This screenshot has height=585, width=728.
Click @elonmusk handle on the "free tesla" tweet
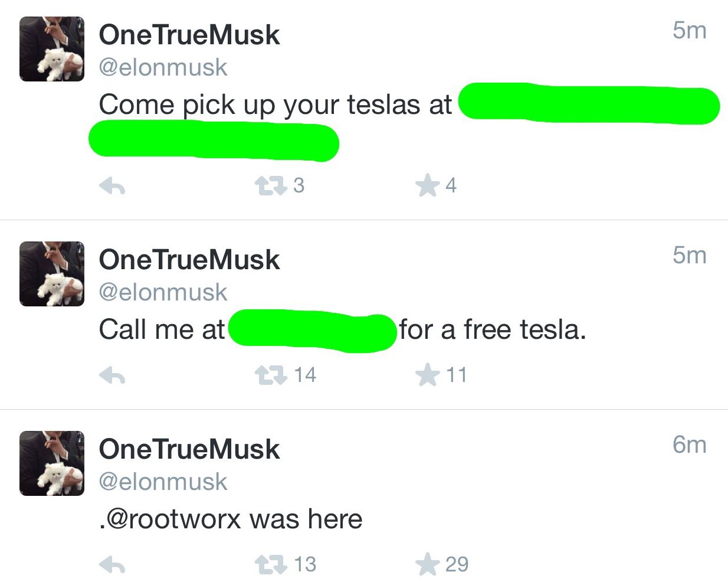(x=163, y=292)
